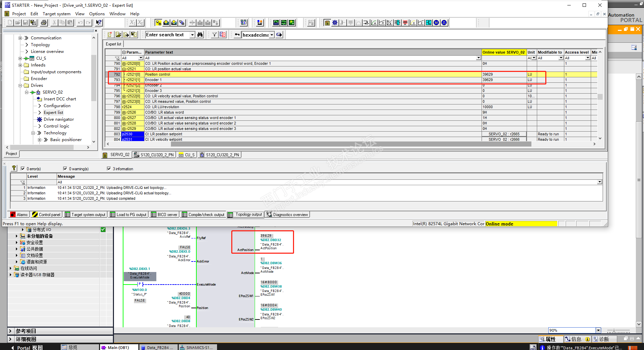The image size is (644, 350).
Task: Open the Target system menu
Action: coord(56,14)
